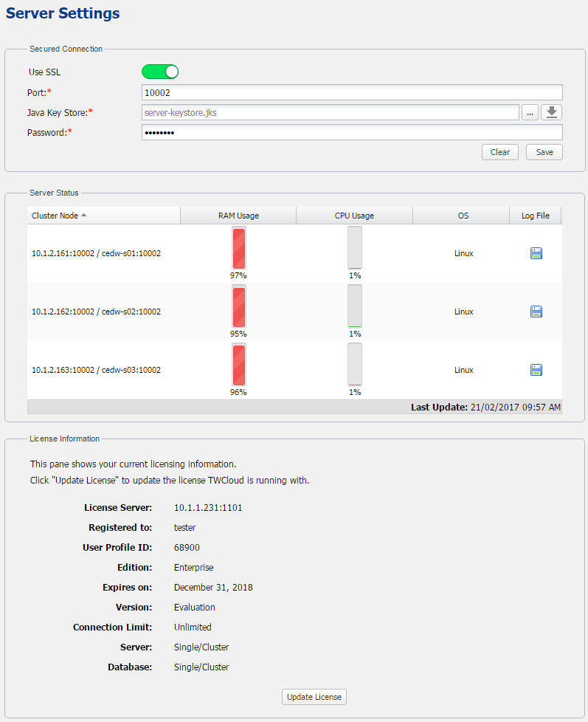Select node 10.1.2.162:10002 / cedw-s02:10002
Image resolution: width=588 pixels, height=722 pixels.
(96, 312)
